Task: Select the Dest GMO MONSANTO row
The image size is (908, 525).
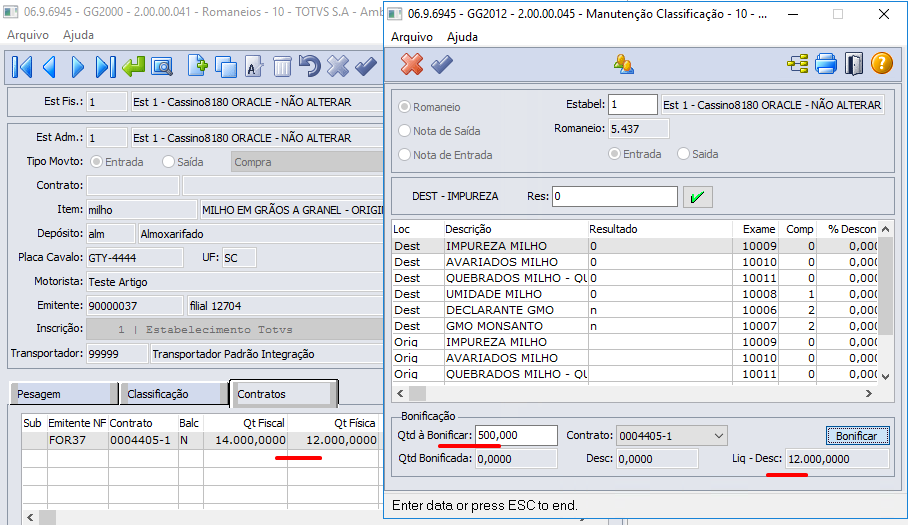Action: click(x=635, y=326)
